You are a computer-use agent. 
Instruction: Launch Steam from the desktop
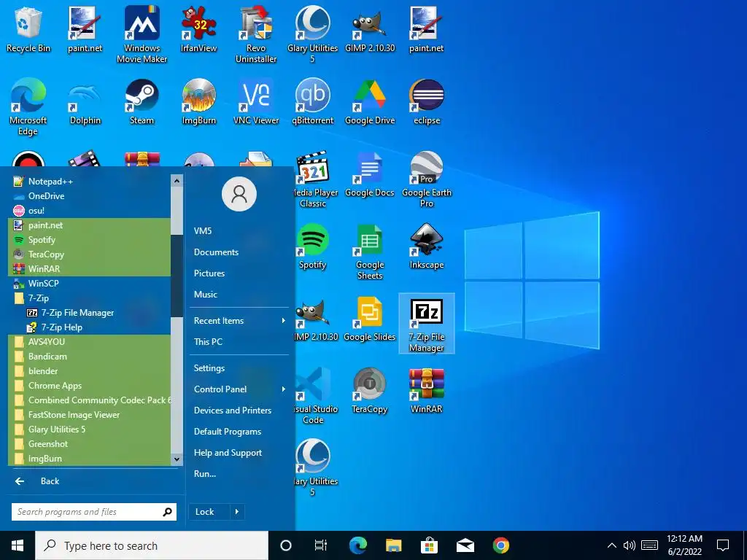(x=142, y=102)
